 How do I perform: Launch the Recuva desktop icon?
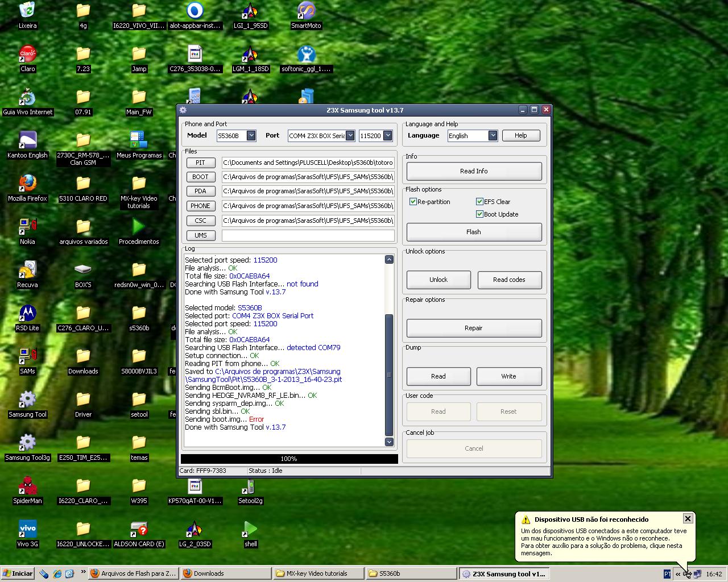(x=27, y=275)
